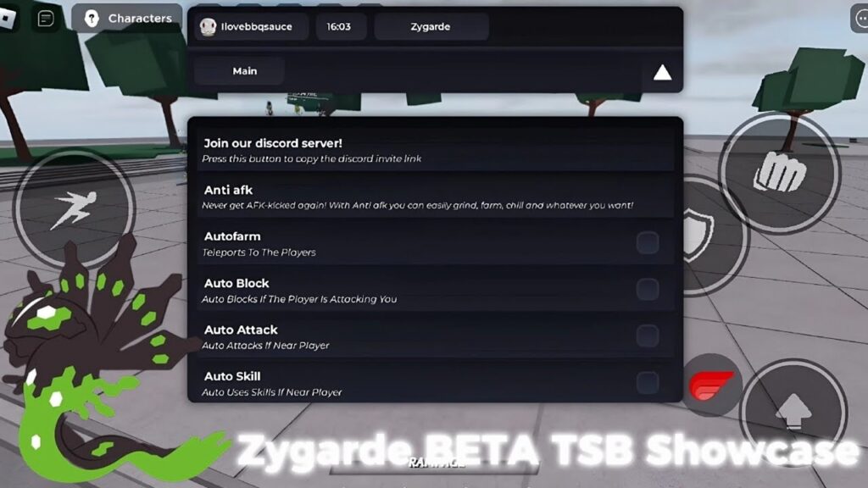Click the Ilovebbqsauce avatar icon
The height and width of the screenshot is (488, 868).
[209, 26]
